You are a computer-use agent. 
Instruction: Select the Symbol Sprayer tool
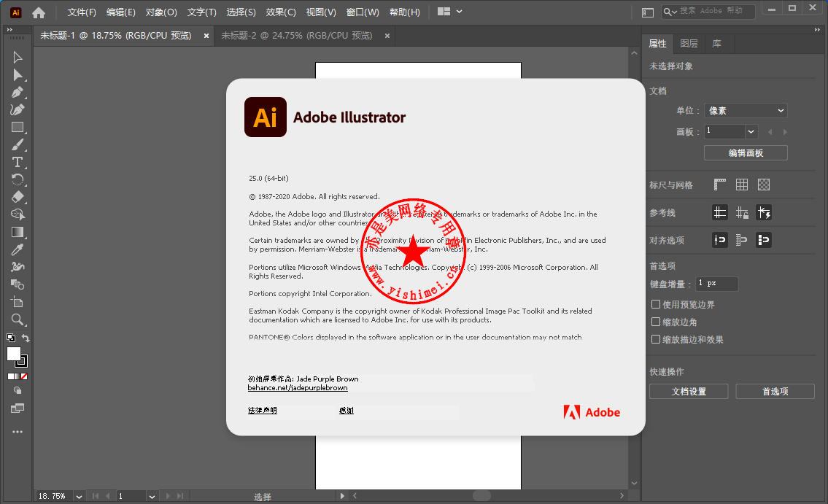point(18,267)
